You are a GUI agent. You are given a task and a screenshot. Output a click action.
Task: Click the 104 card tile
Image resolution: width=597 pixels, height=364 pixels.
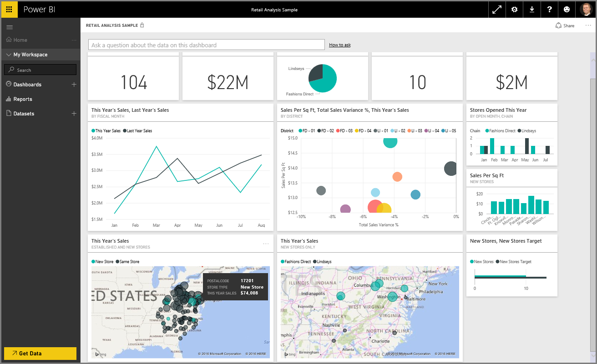pos(134,77)
